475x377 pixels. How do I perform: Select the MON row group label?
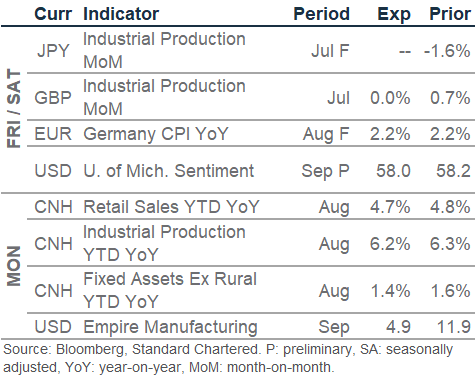[14, 266]
